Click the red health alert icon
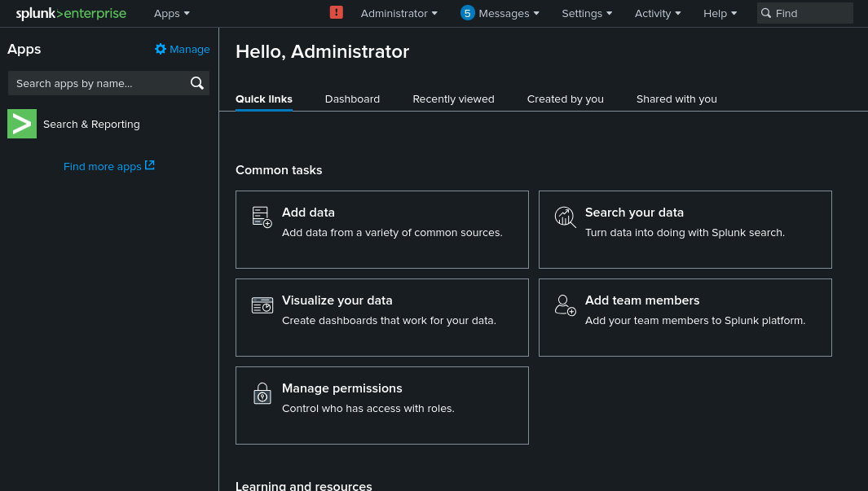The height and width of the screenshot is (491, 868). (337, 12)
